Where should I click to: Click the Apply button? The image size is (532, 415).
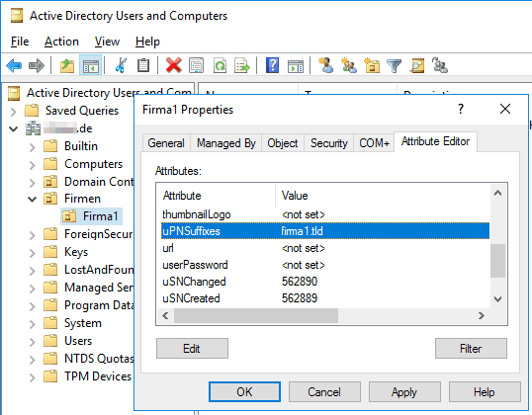[x=404, y=392]
